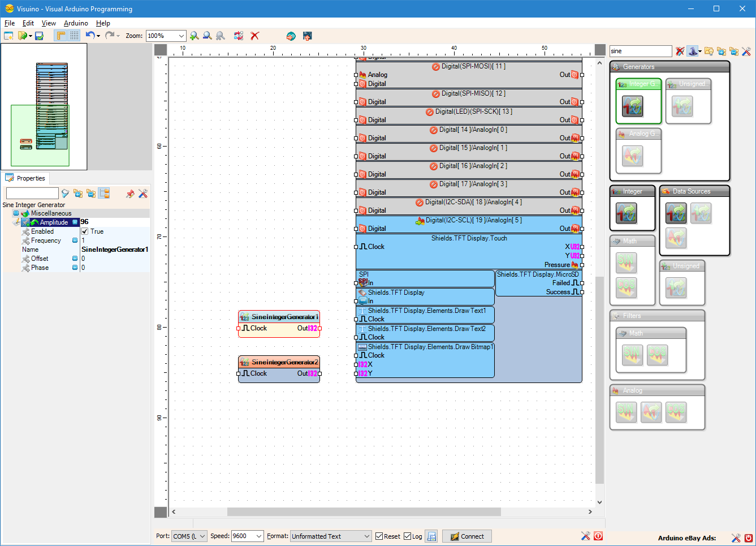Select the wizard filter icon beside search box
The image size is (756, 546).
[693, 51]
